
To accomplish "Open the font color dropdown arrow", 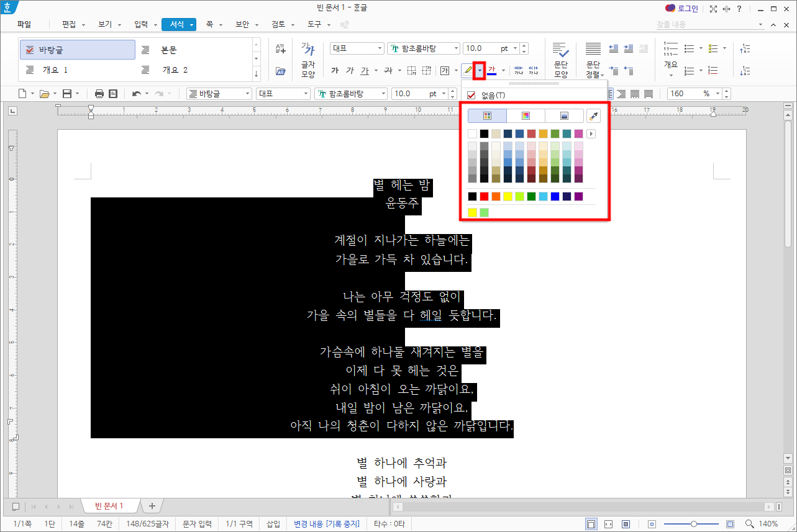I will [503, 70].
